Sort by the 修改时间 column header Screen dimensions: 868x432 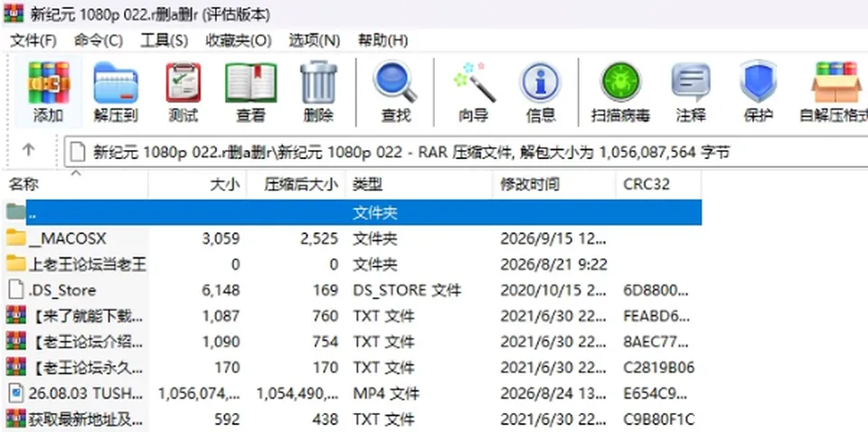(x=554, y=184)
